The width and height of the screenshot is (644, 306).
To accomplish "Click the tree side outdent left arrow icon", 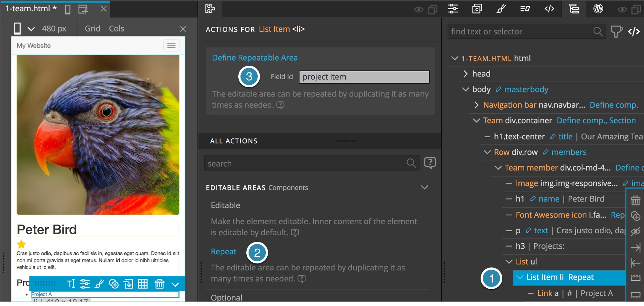I will click(x=636, y=263).
